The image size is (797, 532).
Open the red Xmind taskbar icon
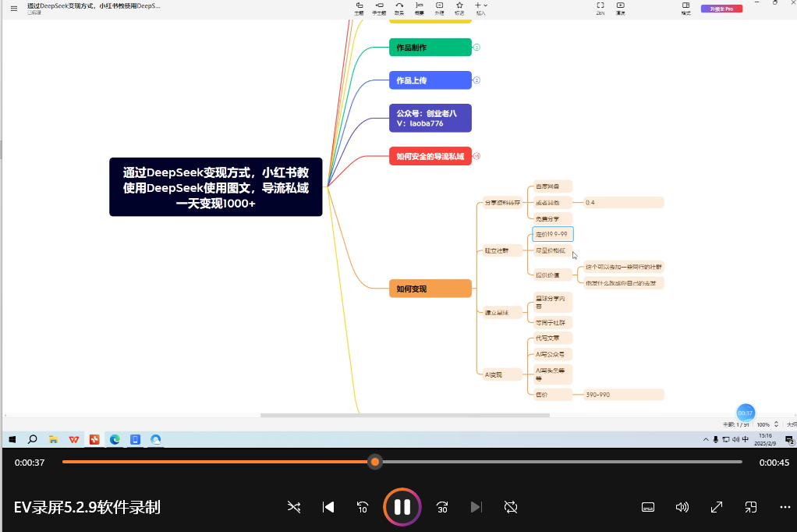tap(94, 439)
